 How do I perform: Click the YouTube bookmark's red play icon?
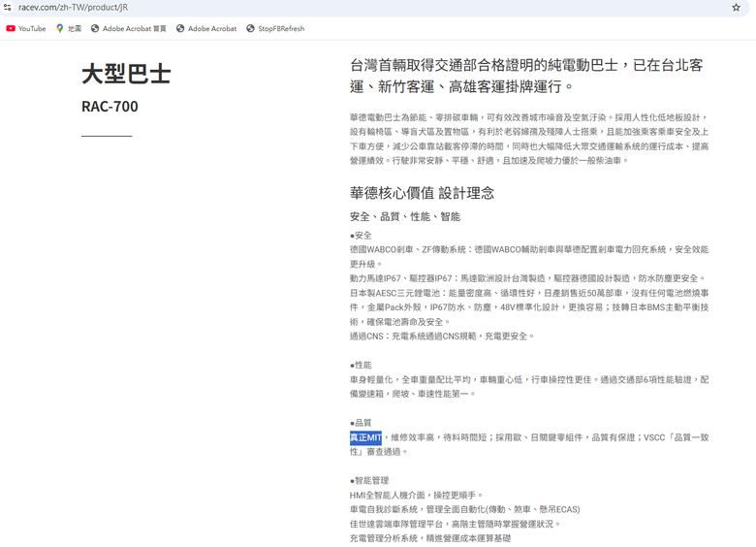11,29
